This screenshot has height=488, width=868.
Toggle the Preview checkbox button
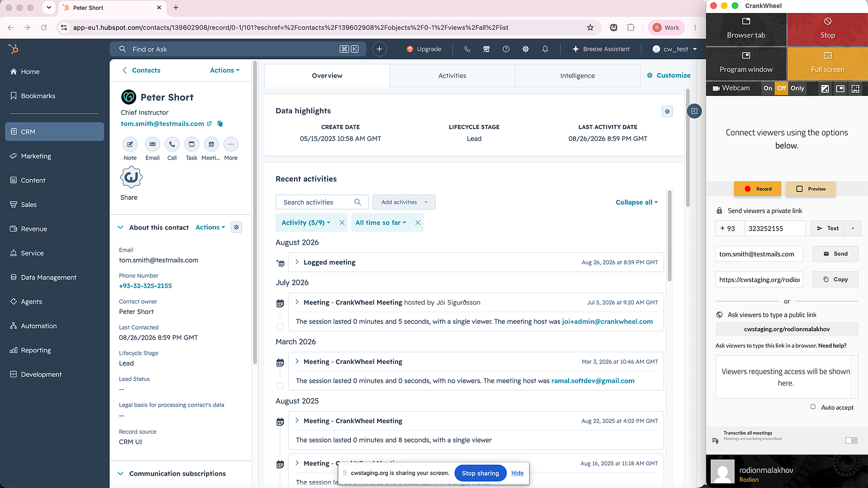810,189
